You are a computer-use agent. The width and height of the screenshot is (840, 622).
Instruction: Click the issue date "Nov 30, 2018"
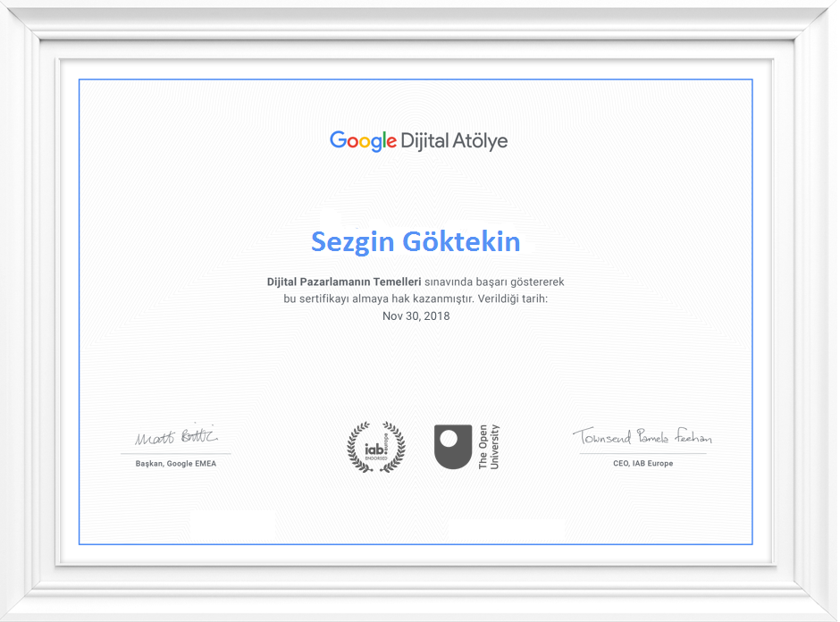point(416,315)
